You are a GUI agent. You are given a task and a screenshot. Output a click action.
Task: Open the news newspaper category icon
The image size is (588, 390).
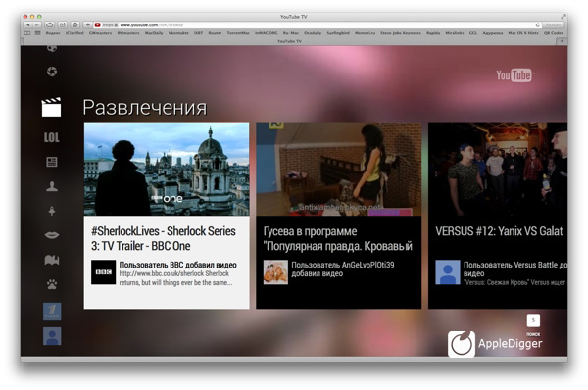52,162
